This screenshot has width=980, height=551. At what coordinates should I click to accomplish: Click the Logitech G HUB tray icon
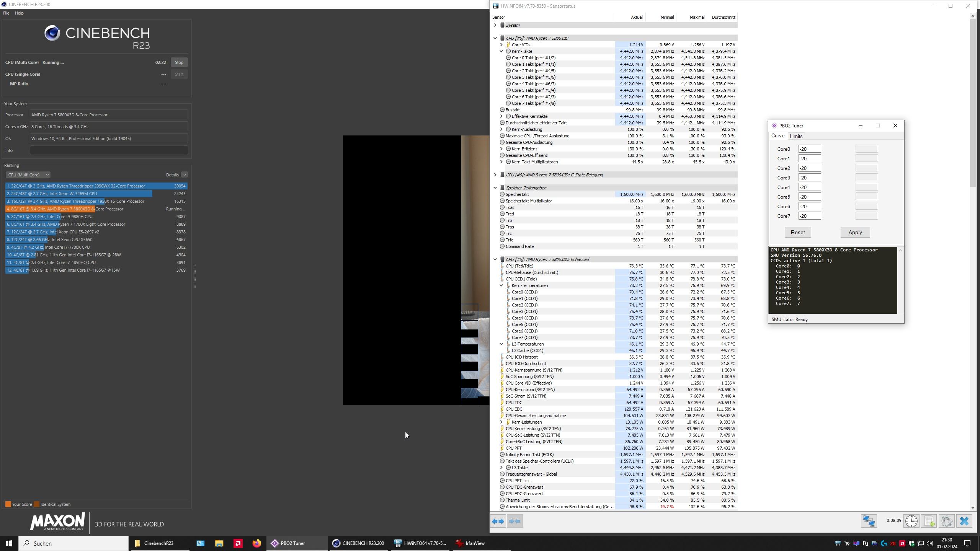(884, 543)
